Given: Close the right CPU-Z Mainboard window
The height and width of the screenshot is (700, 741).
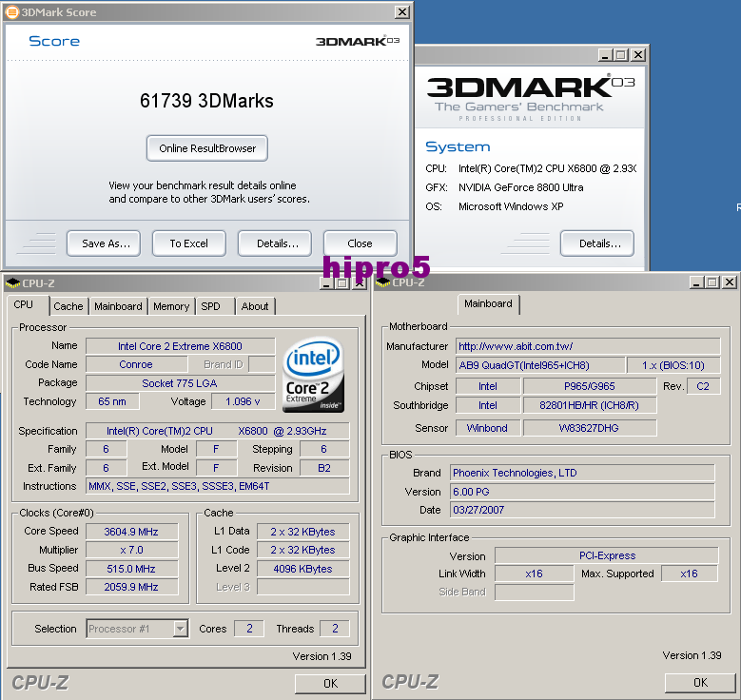Looking at the screenshot, I should click(x=729, y=282).
